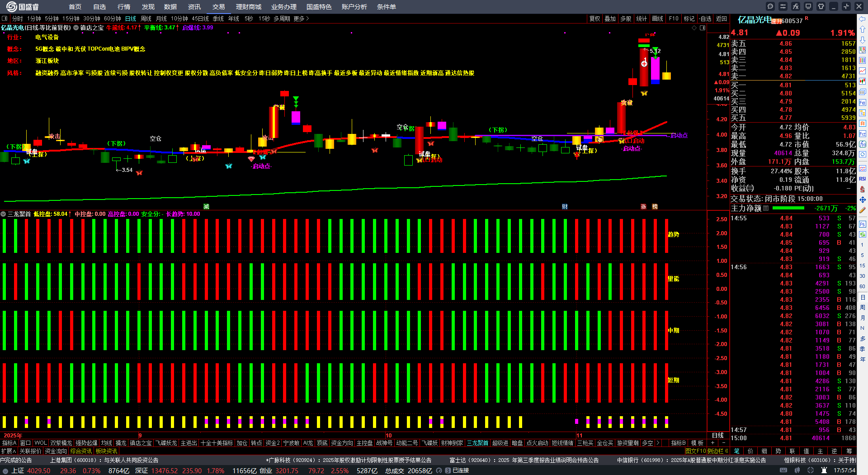The width and height of the screenshot is (868, 475).
Task: Remove a sub-chart with the minus button
Action: (x=723, y=443)
